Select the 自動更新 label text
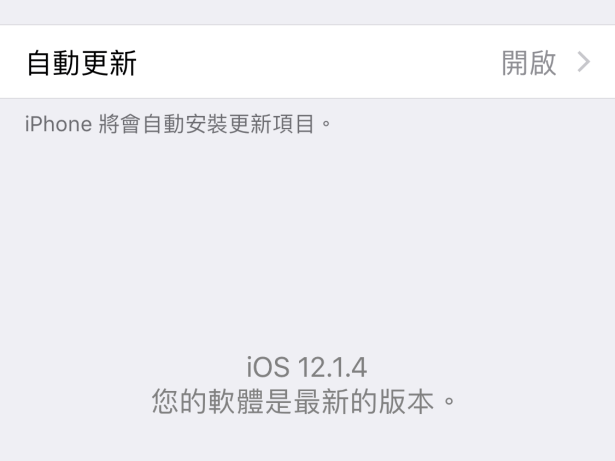 [82, 62]
